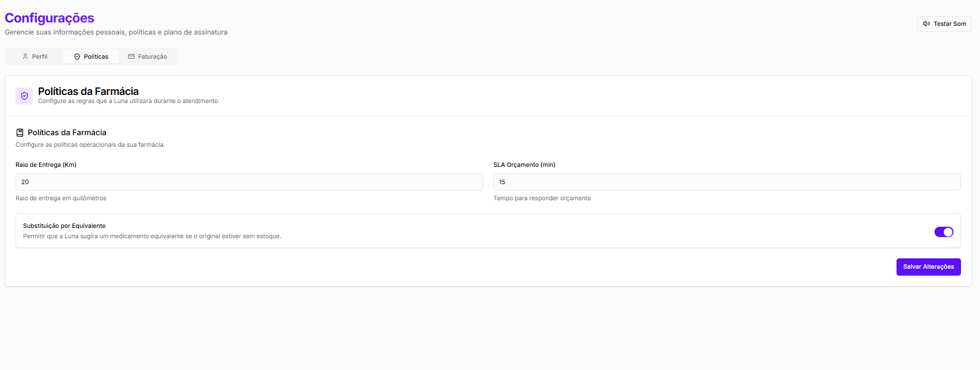This screenshot has width=980, height=370.
Task: Click the user icon on Perfil tab
Action: (25, 56)
